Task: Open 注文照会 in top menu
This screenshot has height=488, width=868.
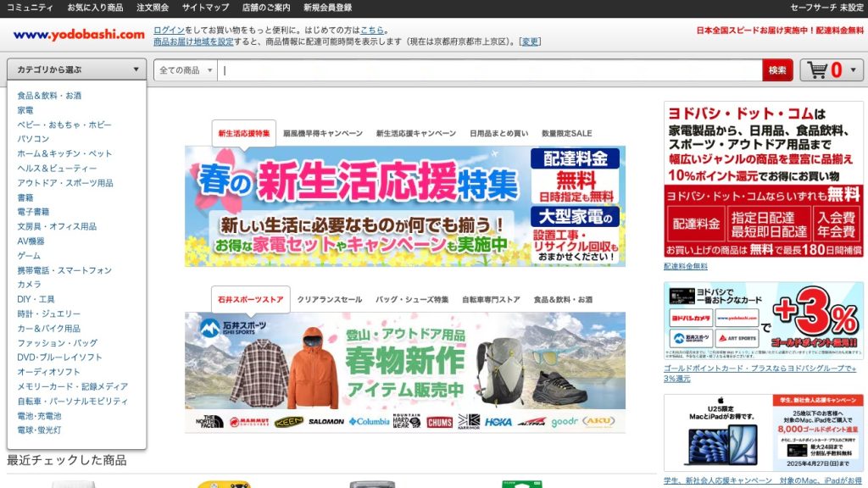Action: [153, 8]
